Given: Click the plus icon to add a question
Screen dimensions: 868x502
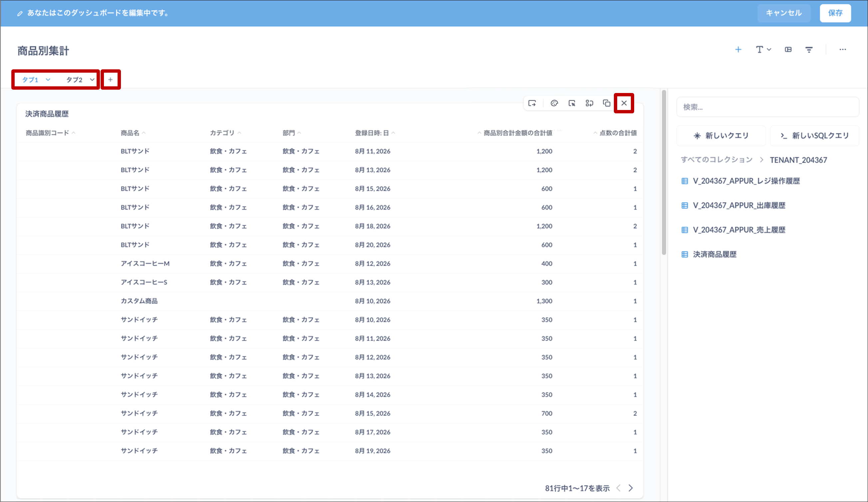Looking at the screenshot, I should click(738, 50).
